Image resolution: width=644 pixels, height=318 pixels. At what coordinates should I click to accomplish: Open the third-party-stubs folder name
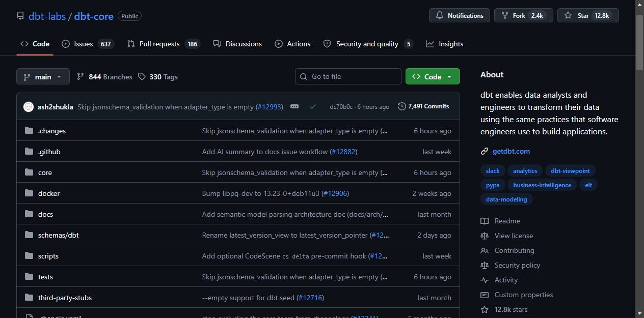click(x=65, y=298)
